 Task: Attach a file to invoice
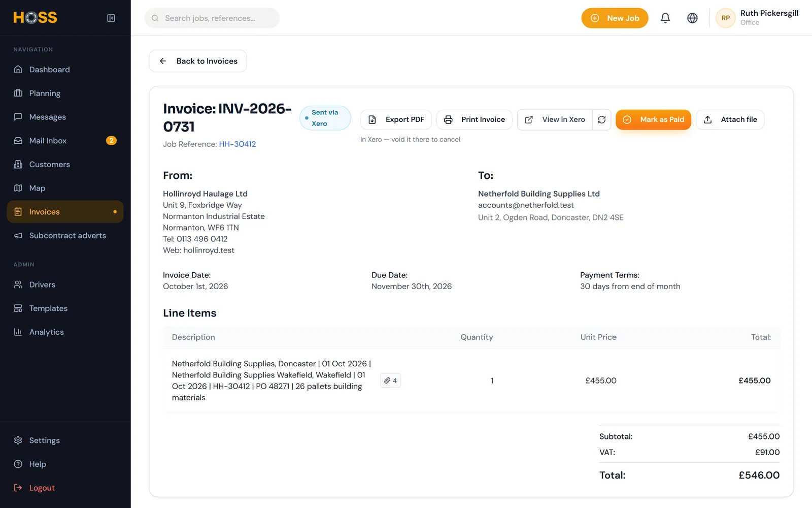(730, 120)
